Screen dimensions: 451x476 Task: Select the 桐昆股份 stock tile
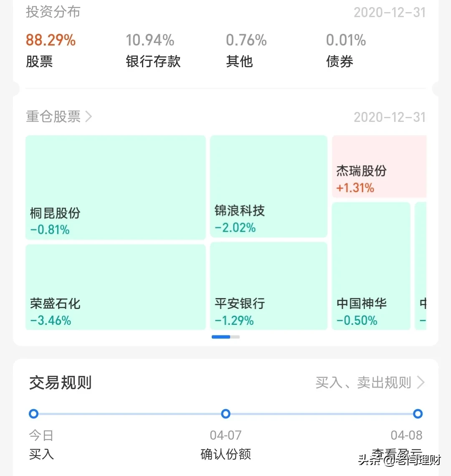point(115,187)
